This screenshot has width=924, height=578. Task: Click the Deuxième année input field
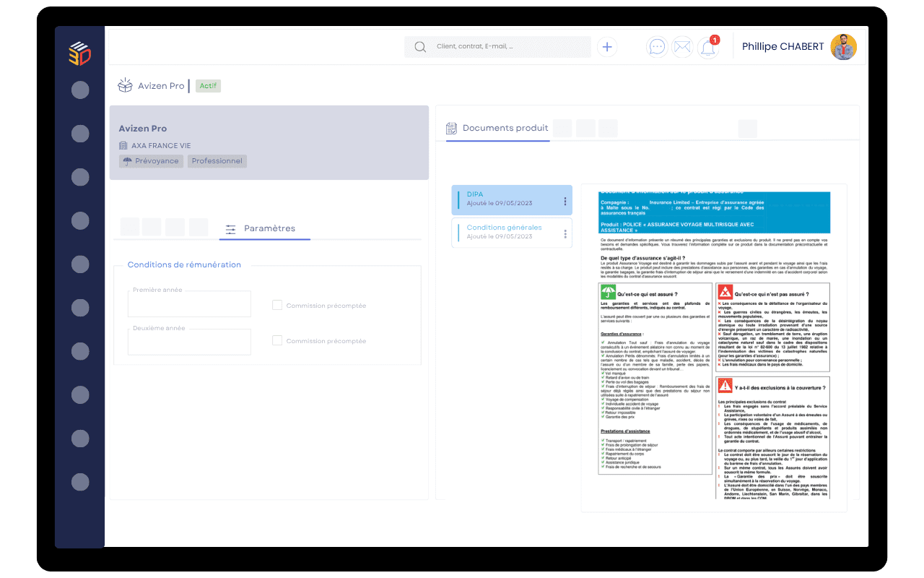(x=189, y=342)
